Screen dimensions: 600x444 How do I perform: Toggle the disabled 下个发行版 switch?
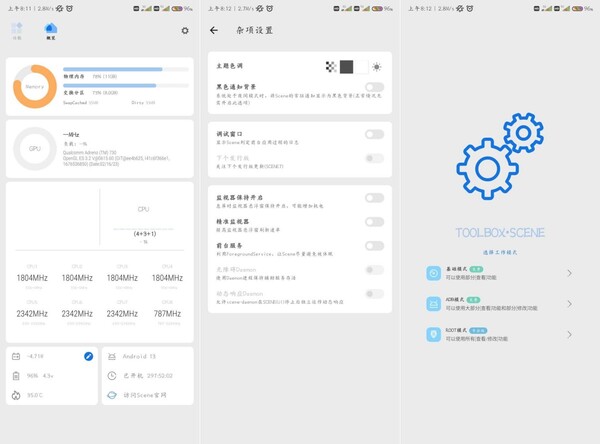(374, 158)
